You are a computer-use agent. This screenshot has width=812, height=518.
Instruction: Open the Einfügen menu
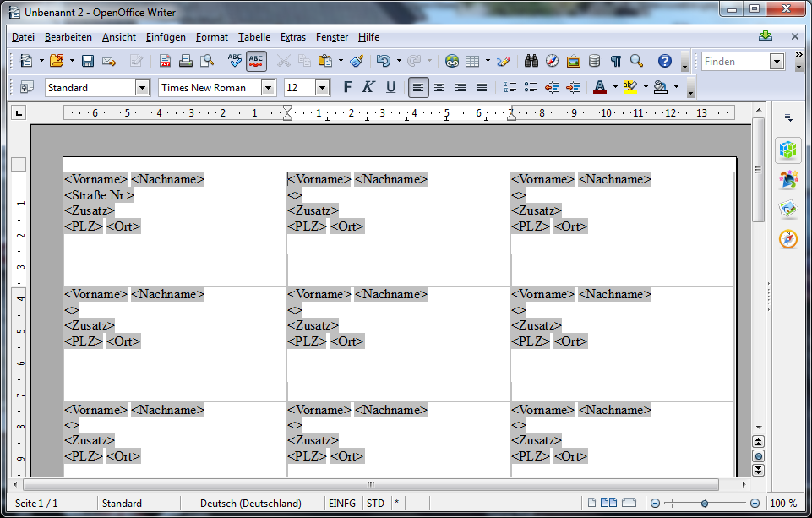[x=166, y=37]
